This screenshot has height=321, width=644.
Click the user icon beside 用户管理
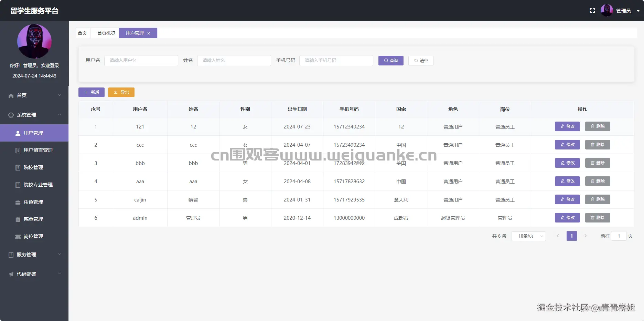(18, 133)
